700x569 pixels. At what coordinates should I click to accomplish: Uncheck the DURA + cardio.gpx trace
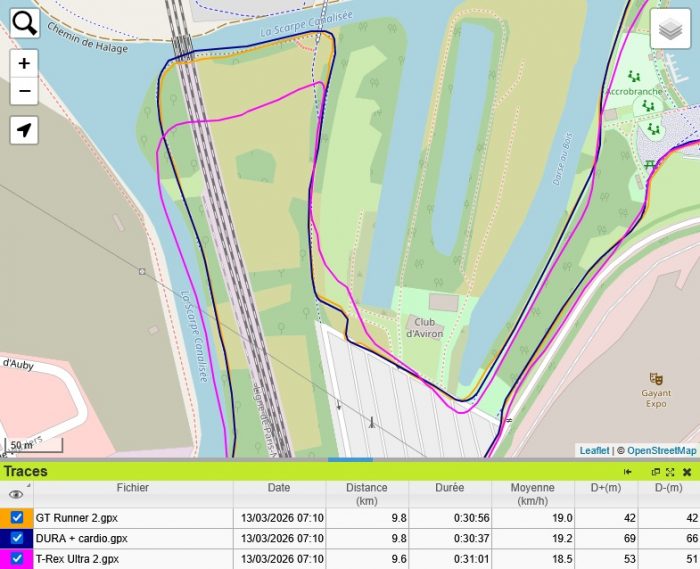point(16,538)
